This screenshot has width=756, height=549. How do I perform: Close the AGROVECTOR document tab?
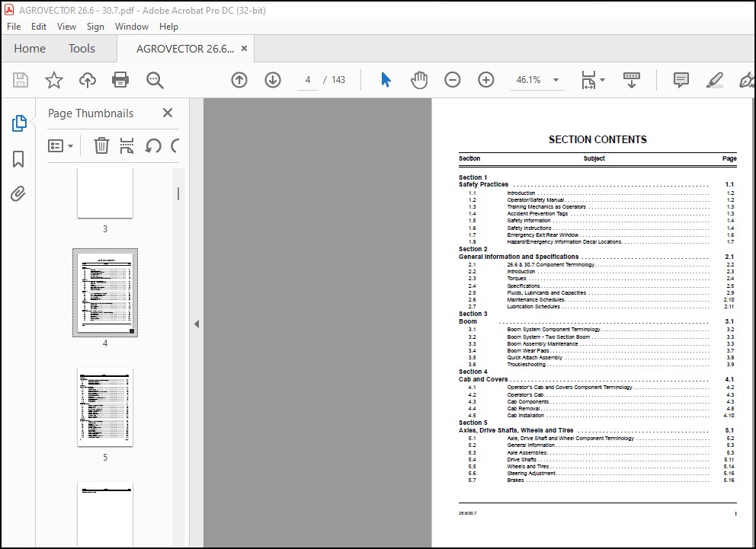pyautogui.click(x=244, y=49)
